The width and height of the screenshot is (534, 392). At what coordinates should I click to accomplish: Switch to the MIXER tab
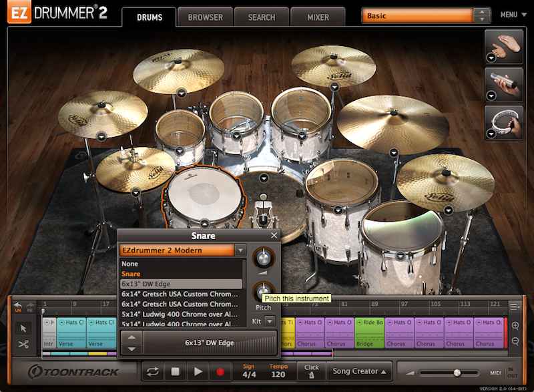pyautogui.click(x=318, y=17)
